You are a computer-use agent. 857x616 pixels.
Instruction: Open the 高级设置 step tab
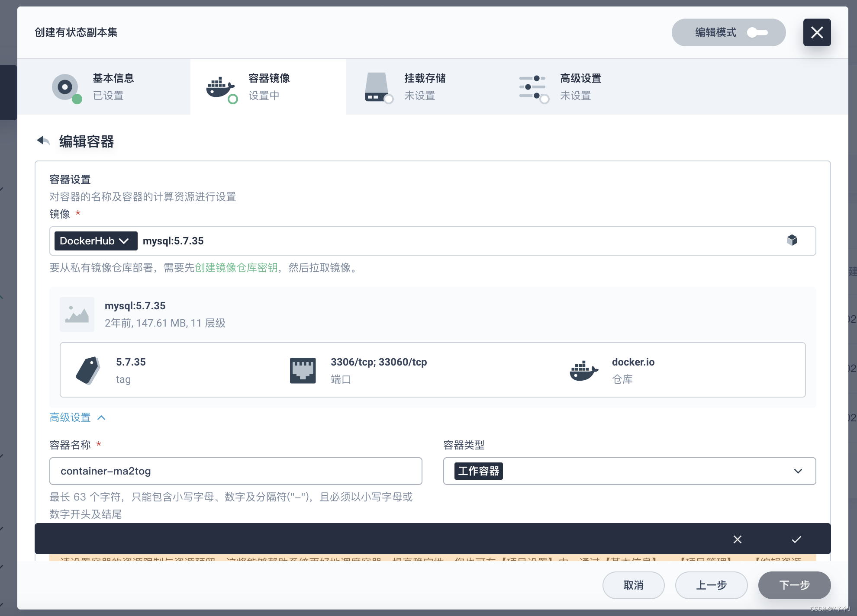click(x=580, y=87)
